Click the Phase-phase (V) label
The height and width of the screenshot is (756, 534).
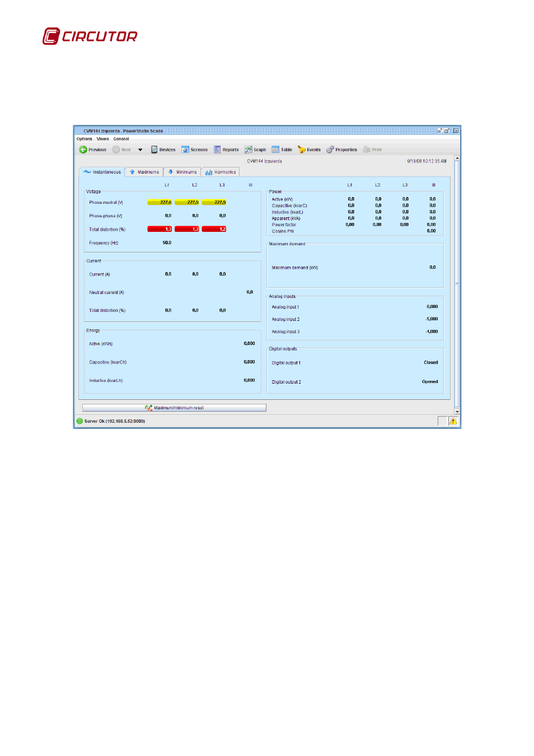coord(105,216)
